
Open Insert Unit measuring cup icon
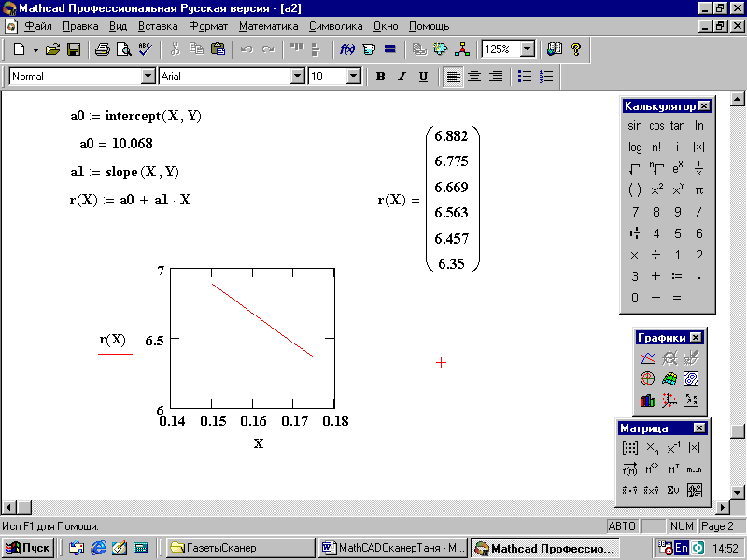coord(369,49)
